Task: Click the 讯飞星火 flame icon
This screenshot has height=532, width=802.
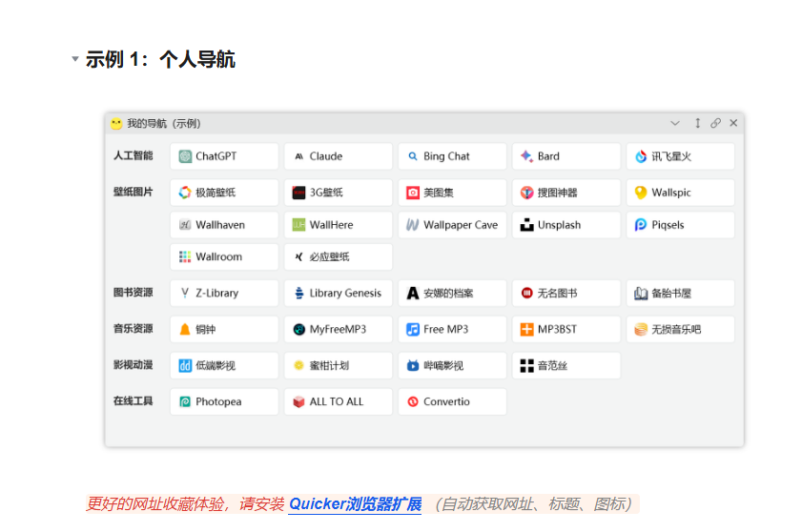Action: pos(641,156)
